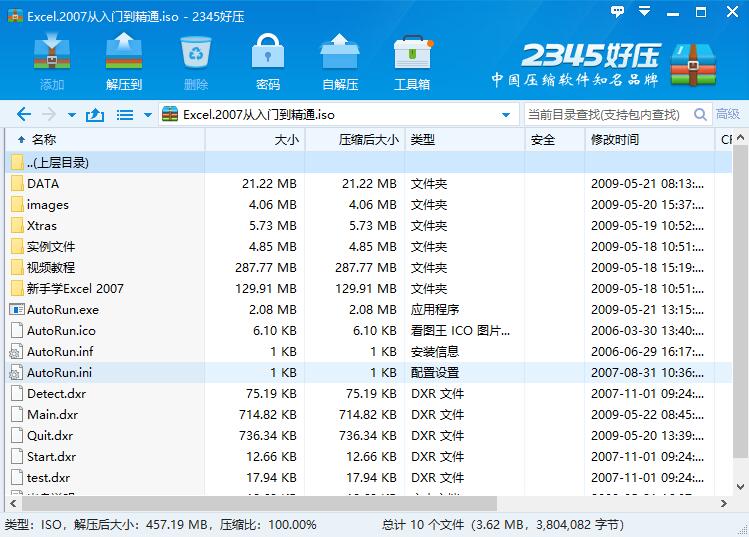Viewport: 749px width, 537px height.
Task: Click the 自解压 (Self-extract) icon
Action: point(340,52)
